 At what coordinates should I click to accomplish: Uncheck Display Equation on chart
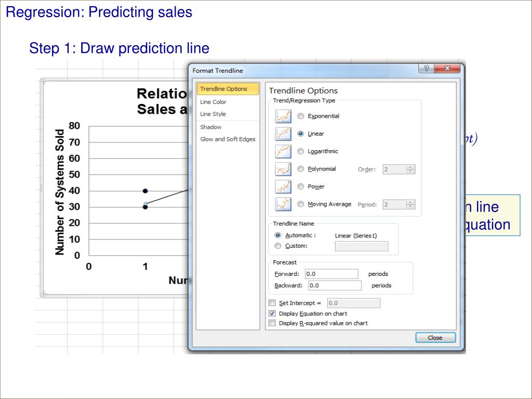click(x=272, y=313)
